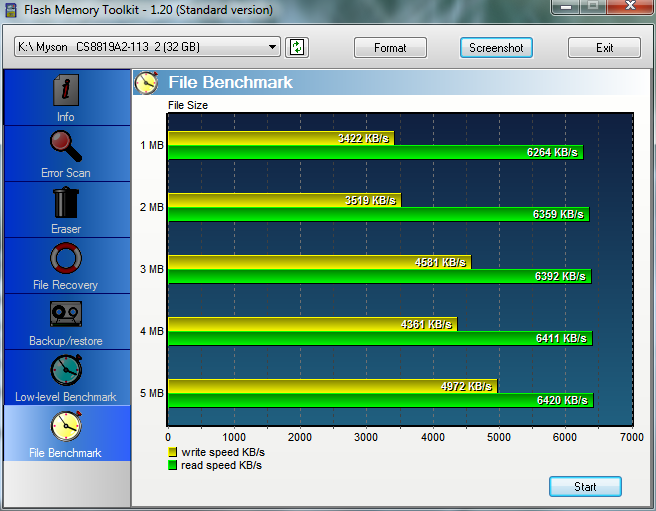Viewport: 656px width, 511px height.
Task: Click the 4972 KB/s write bar
Action: click(x=333, y=386)
